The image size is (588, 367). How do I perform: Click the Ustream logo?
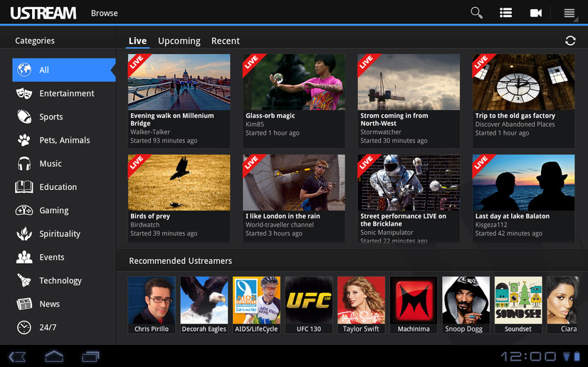[43, 13]
